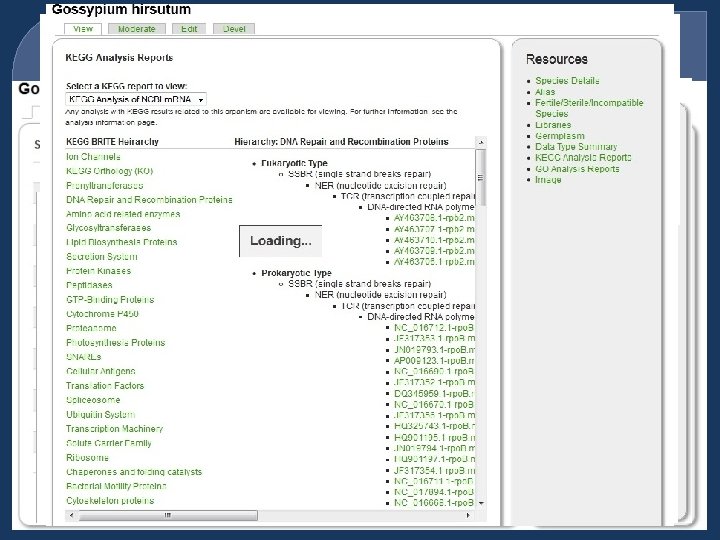Open Cellular Antigens hierarchy

[101, 371]
